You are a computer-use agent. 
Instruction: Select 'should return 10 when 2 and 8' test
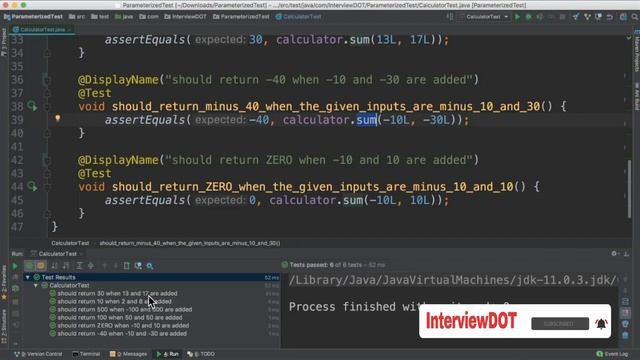point(114,302)
